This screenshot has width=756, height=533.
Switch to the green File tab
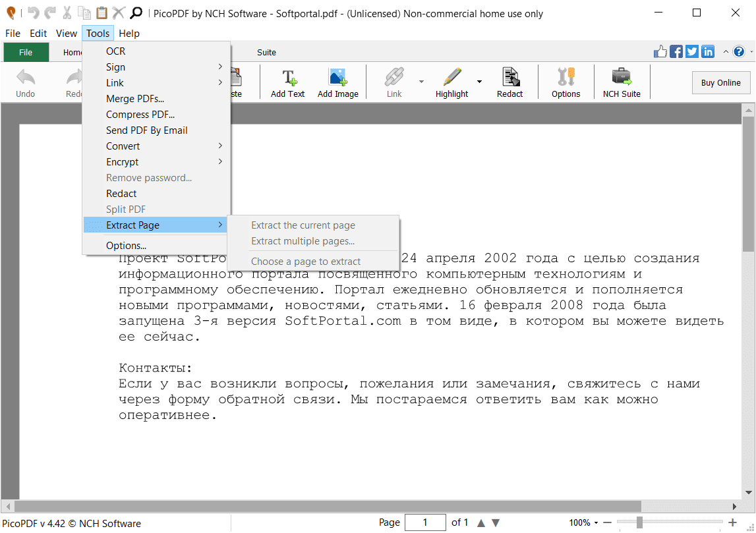26,52
